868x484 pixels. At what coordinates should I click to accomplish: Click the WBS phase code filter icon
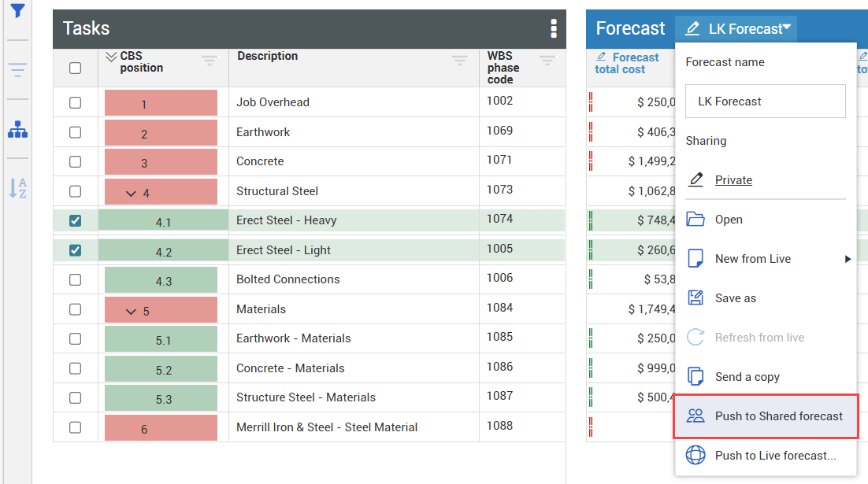[x=547, y=61]
